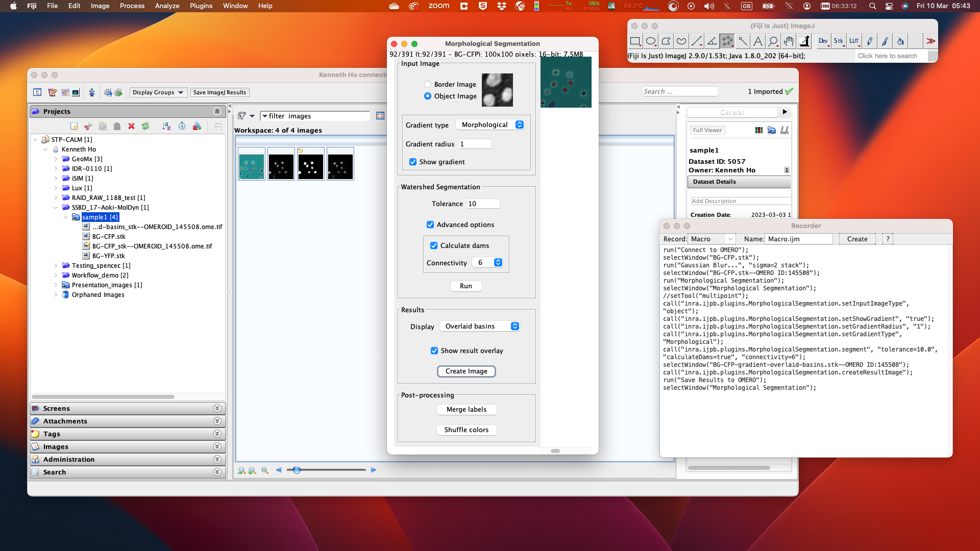Toggle the Calculate dams checkbox
The height and width of the screenshot is (551, 980).
pos(434,245)
